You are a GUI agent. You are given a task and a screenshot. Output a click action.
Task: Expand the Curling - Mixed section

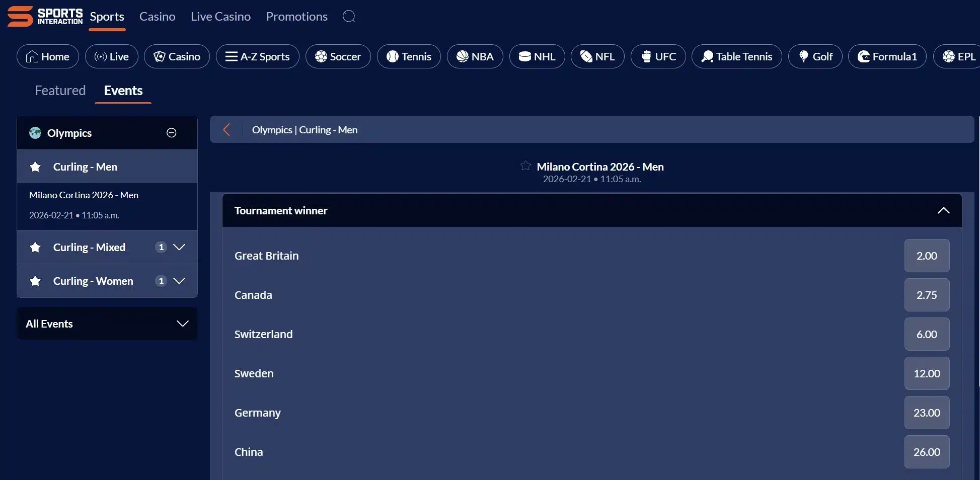tap(180, 247)
